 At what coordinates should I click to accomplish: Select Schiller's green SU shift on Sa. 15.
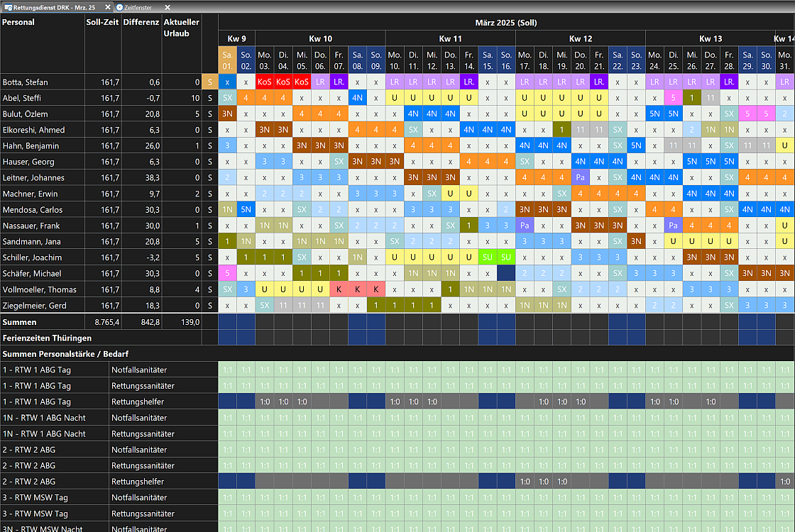coord(488,257)
